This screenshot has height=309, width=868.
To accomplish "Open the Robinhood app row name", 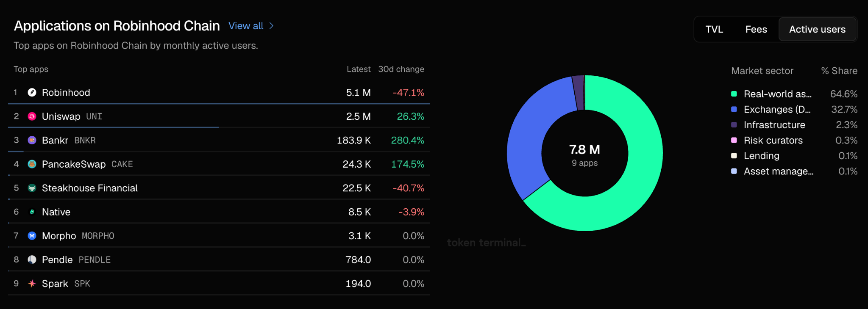I will click(x=66, y=92).
